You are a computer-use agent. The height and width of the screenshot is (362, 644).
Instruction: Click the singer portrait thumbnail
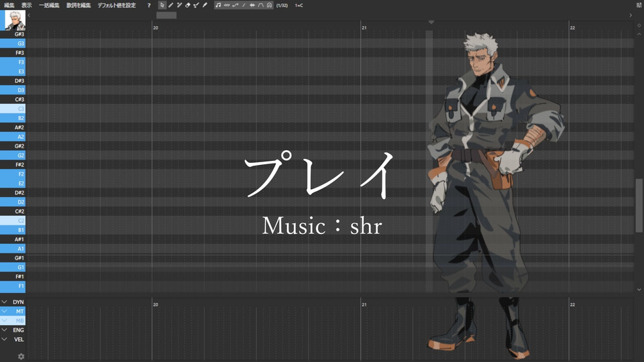pyautogui.click(x=15, y=20)
